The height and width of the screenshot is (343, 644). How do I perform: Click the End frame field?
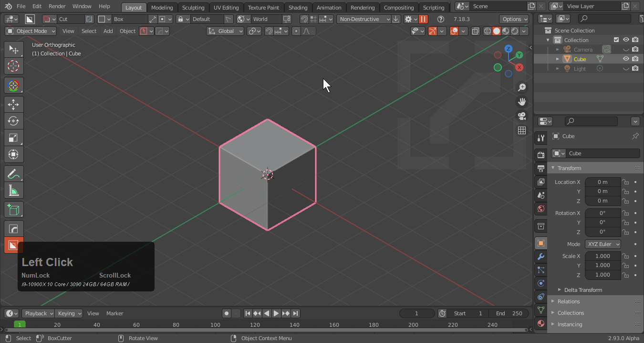[509, 313]
